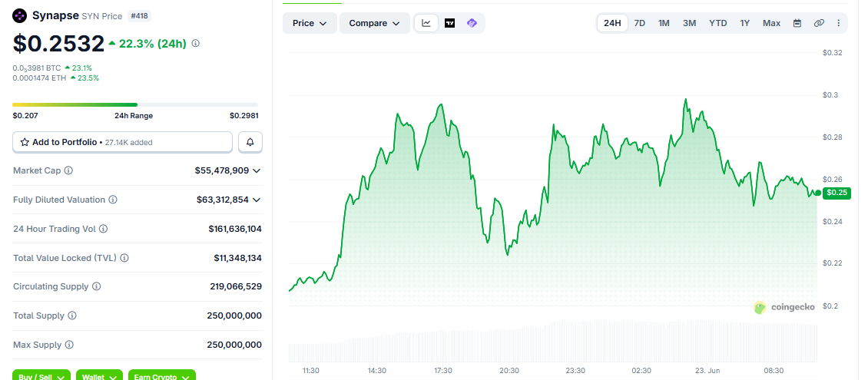Click circulating supply value 219,066,529

(x=237, y=286)
